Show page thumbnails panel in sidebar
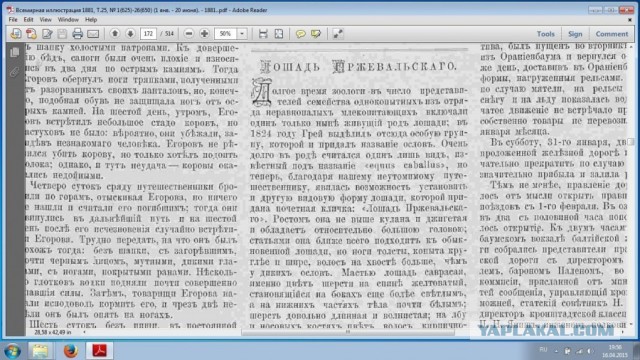 (x=15, y=52)
